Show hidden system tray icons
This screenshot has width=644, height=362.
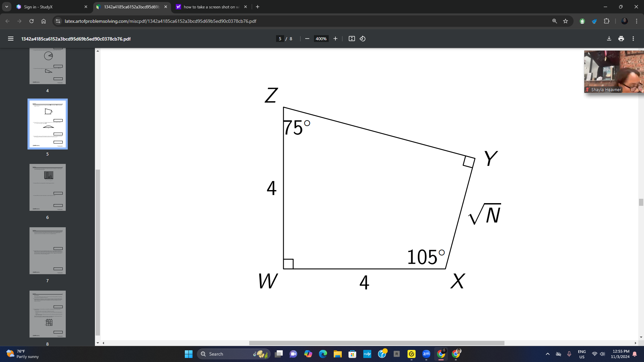[548, 354]
